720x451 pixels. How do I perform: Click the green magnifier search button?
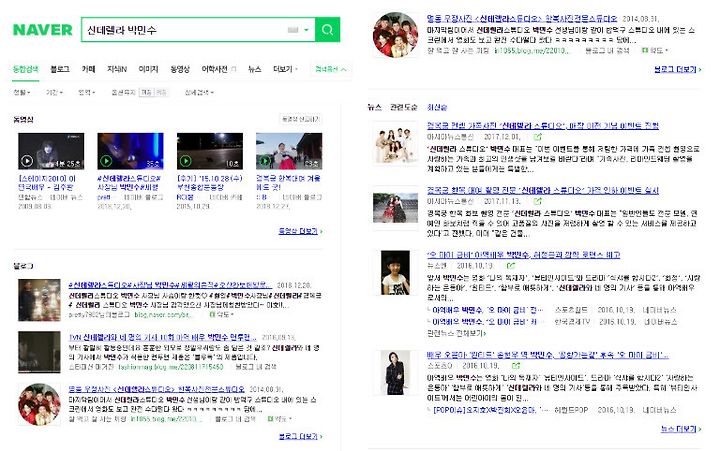(x=327, y=30)
